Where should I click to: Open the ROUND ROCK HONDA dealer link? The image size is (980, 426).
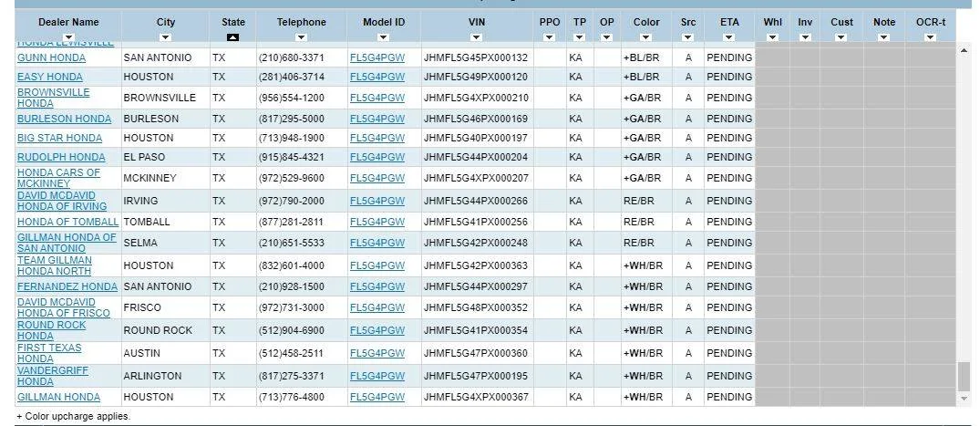click(x=51, y=330)
